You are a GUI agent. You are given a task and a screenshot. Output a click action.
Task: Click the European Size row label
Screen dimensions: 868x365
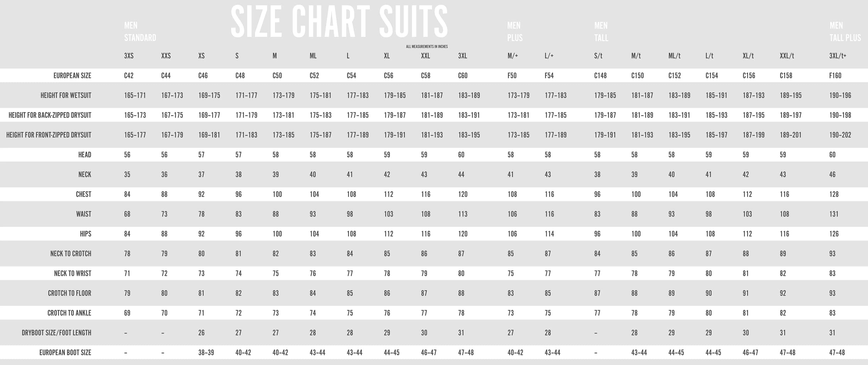pos(72,76)
